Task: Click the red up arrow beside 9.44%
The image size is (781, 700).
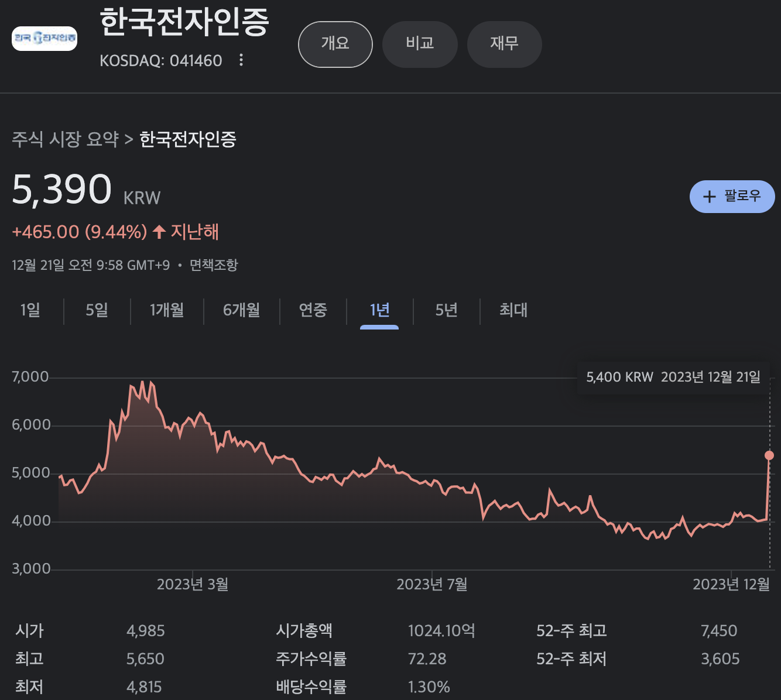Action: tap(159, 232)
